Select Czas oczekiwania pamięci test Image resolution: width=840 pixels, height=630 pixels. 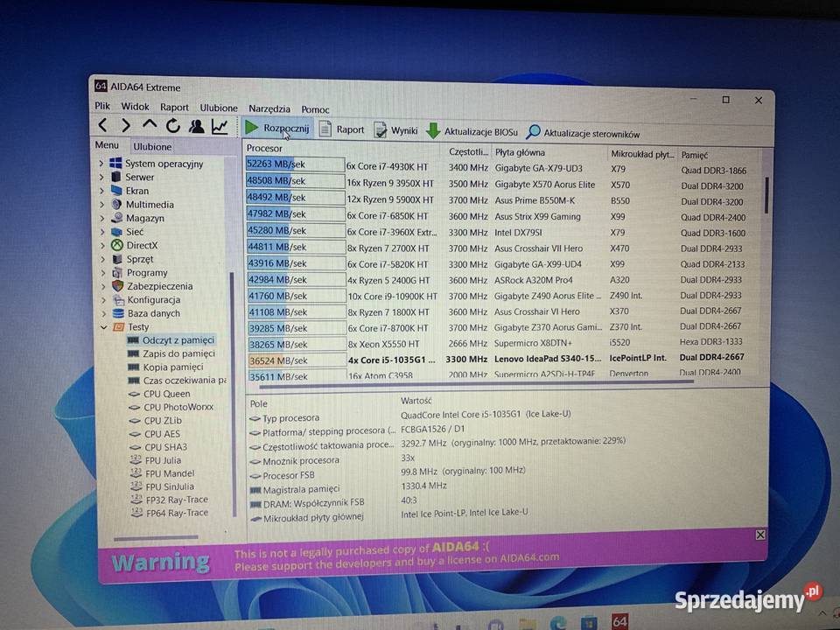coord(178,381)
